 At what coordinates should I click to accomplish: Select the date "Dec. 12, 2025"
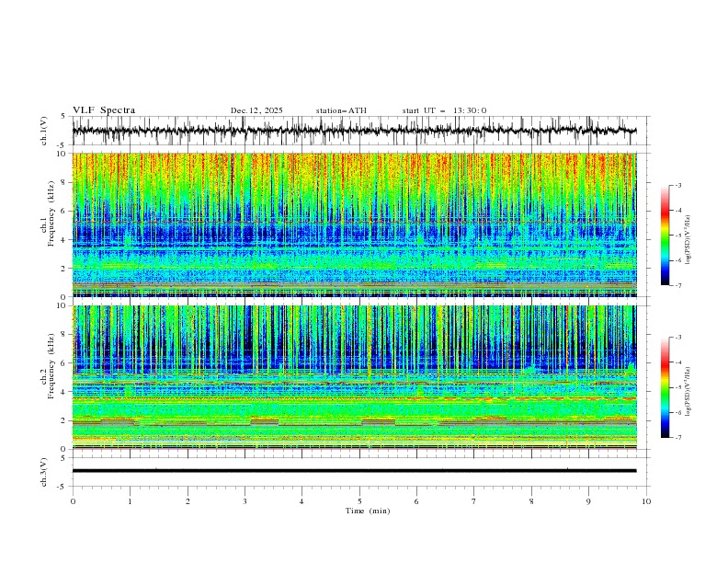pyautogui.click(x=256, y=110)
